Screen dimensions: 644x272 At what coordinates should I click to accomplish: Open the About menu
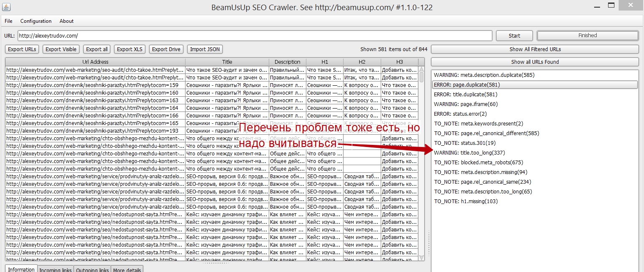[x=66, y=21]
